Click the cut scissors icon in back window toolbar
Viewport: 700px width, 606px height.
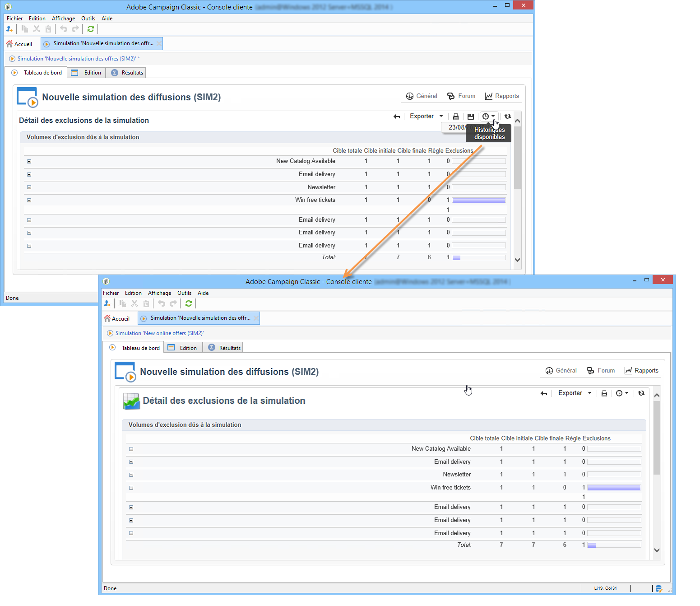point(37,29)
